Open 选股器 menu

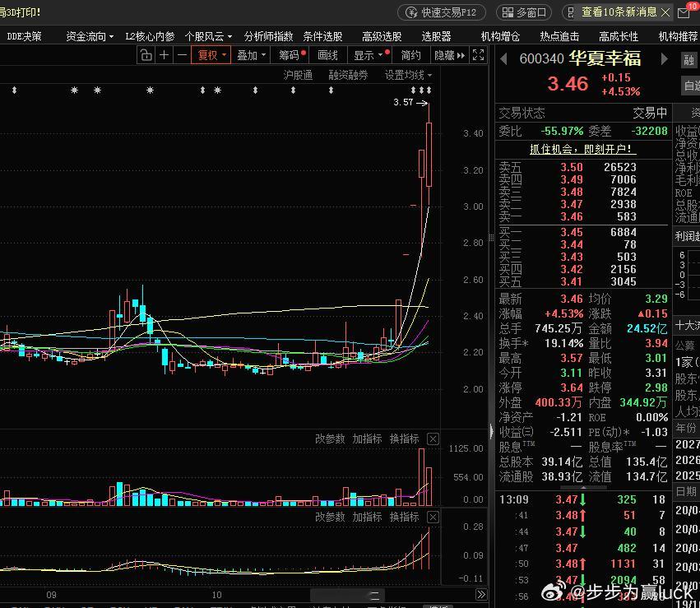(x=437, y=36)
